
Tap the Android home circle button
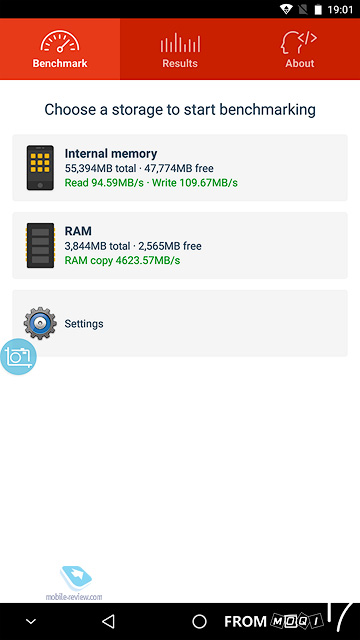click(x=199, y=622)
